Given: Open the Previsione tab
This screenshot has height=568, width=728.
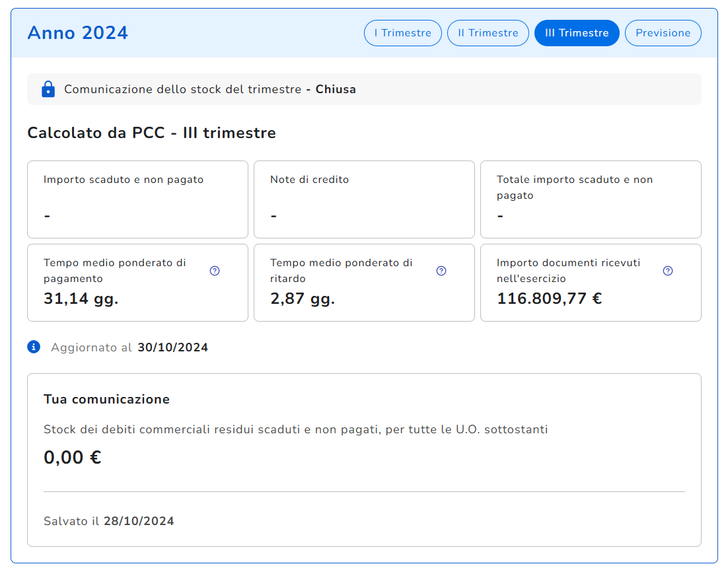Looking at the screenshot, I should [663, 33].
